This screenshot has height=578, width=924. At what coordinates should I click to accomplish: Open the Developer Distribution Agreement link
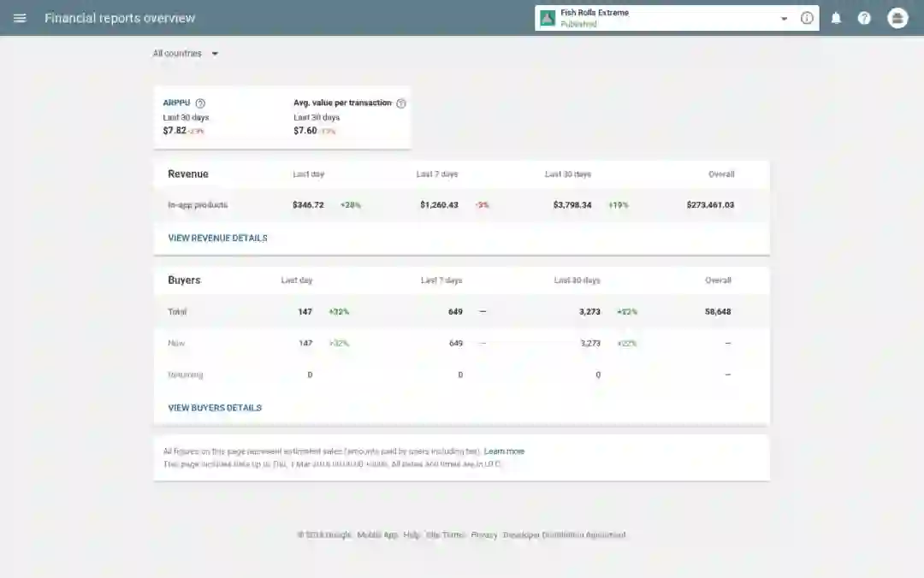click(x=564, y=535)
